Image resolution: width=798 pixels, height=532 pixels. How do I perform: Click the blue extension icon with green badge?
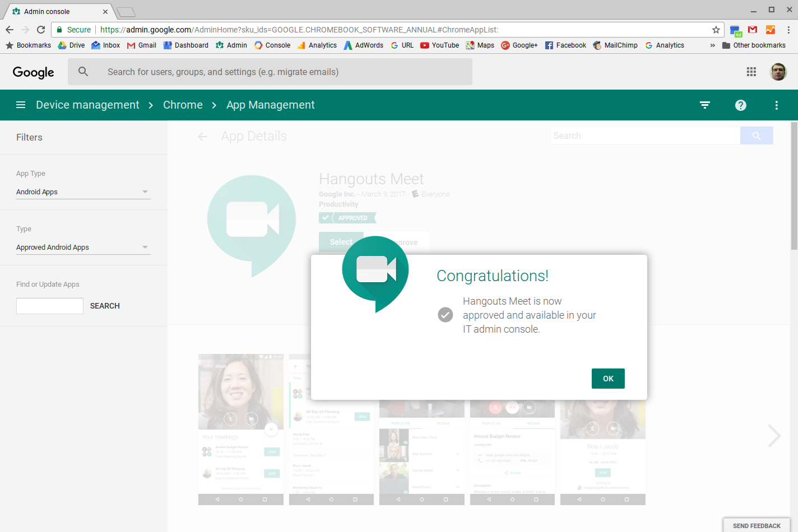735,30
